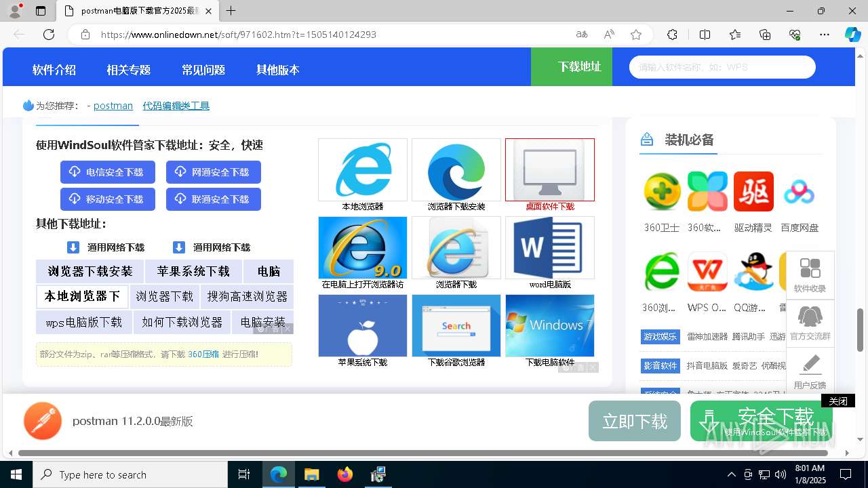
Task: Click first 通用网络下载 link
Action: tap(106, 247)
